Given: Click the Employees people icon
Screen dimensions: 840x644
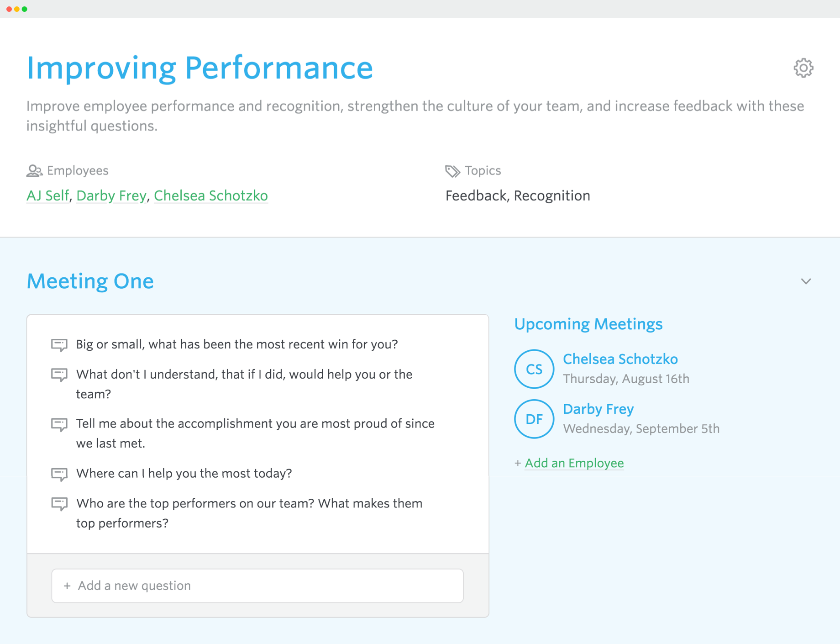Looking at the screenshot, I should [34, 170].
